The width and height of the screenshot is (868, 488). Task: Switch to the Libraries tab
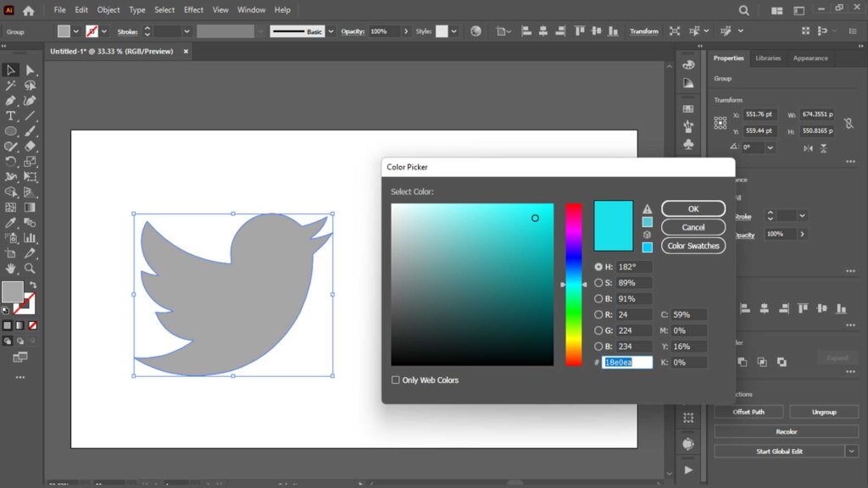(x=768, y=58)
